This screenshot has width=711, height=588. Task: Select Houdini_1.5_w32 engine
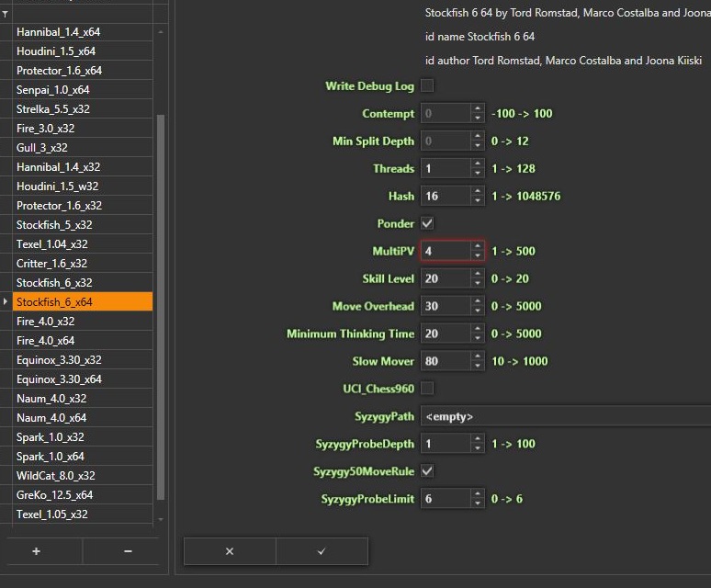(x=83, y=186)
